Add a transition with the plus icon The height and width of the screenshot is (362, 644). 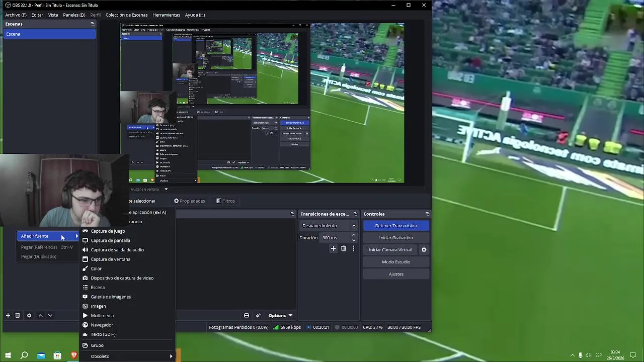point(333,248)
